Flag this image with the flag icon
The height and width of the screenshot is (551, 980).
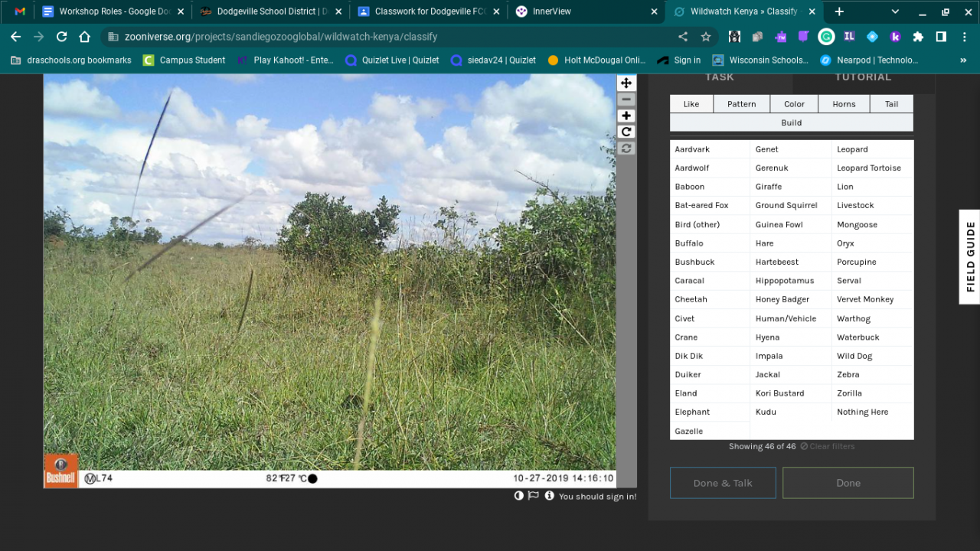(x=534, y=496)
